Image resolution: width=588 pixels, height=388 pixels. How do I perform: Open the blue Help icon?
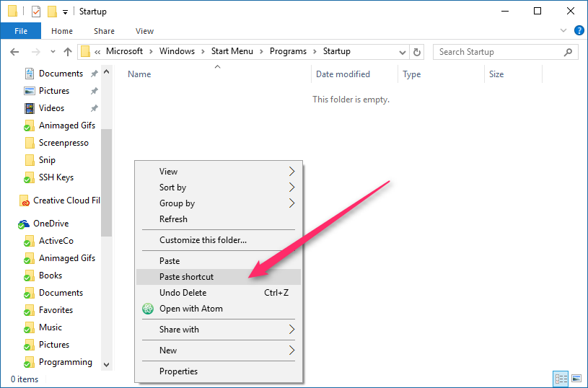[579, 30]
